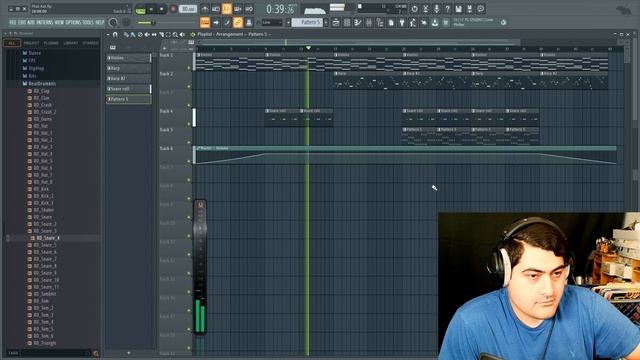Switch browser to PLUGINS tab

click(51, 43)
